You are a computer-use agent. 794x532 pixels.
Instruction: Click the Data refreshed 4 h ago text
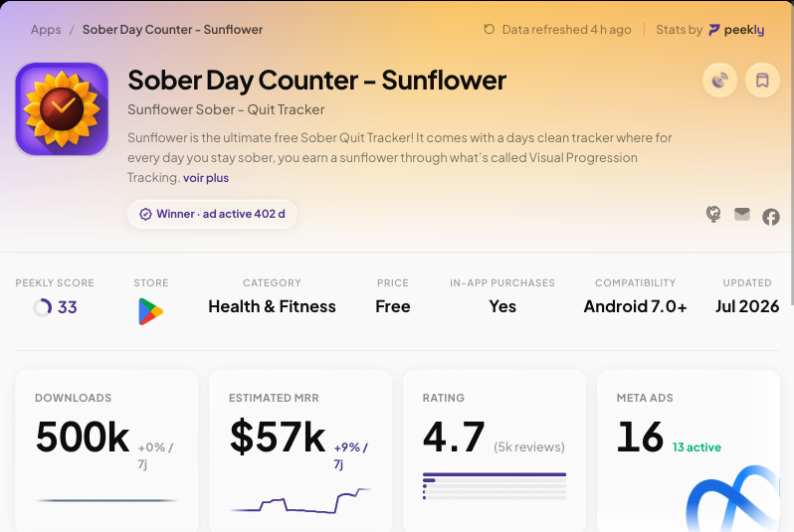tap(566, 30)
